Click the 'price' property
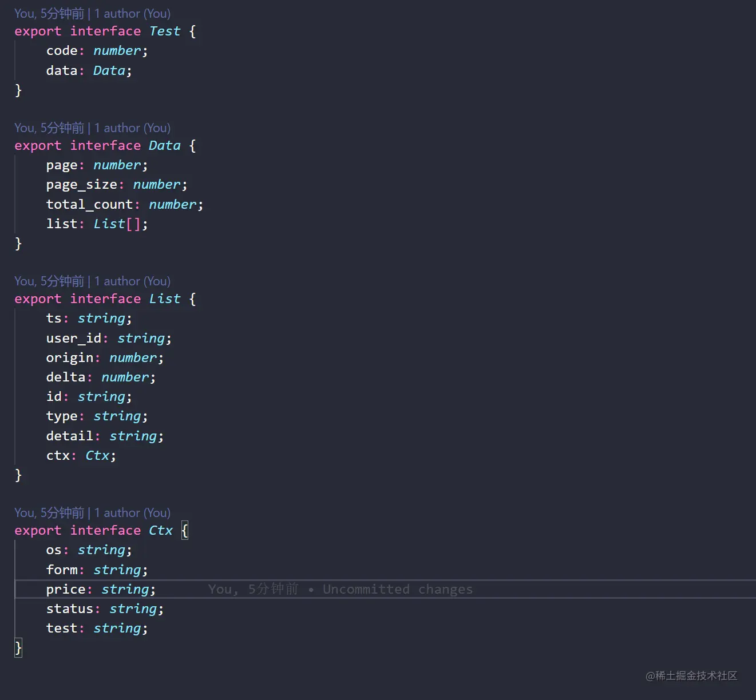756x700 pixels. 66,590
